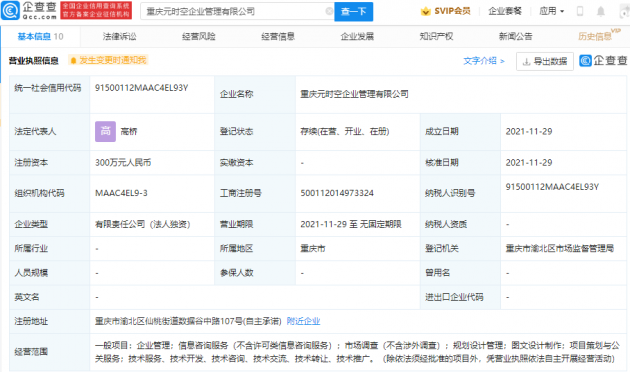Viewport: 630px width, 372px height.
Task: Click the bell icon in 发生变更时通知我
Action: 73,61
